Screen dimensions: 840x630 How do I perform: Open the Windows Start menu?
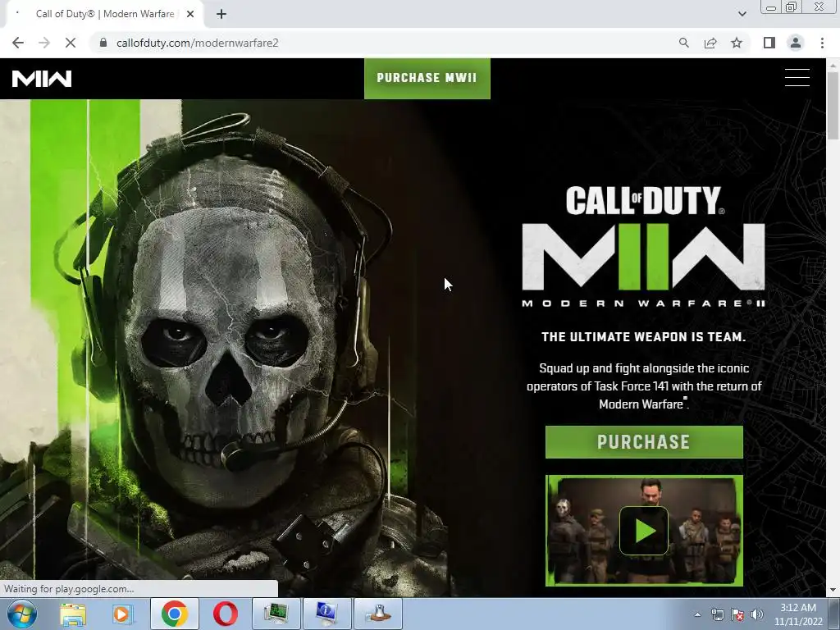[x=22, y=614]
